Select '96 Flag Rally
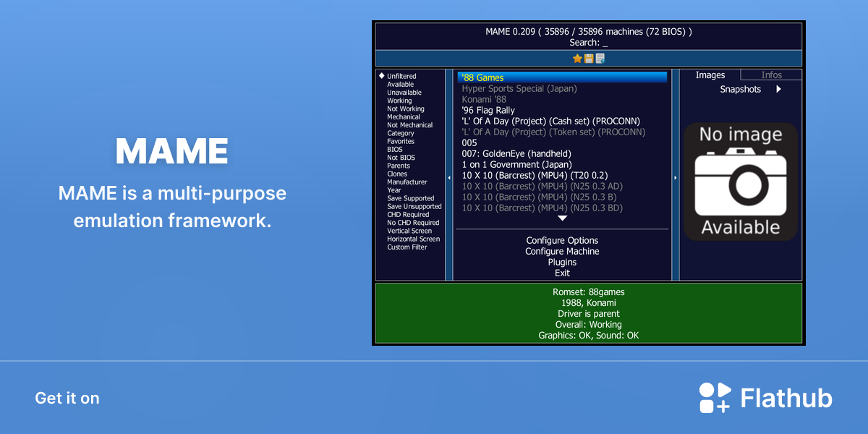The width and height of the screenshot is (868, 434). [x=488, y=111]
